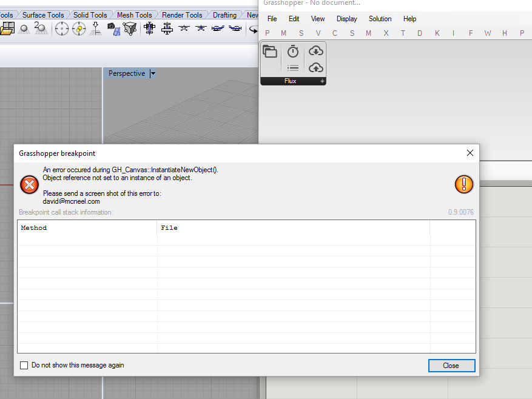Open Grasshopper View menu
The width and height of the screenshot is (532, 399).
(318, 19)
